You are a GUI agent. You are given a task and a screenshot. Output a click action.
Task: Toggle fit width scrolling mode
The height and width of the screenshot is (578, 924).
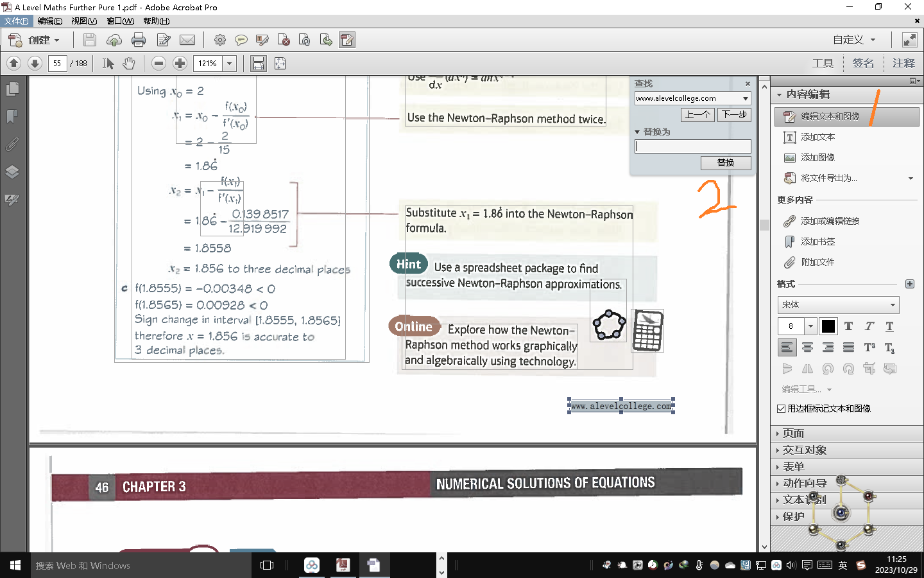tap(259, 63)
